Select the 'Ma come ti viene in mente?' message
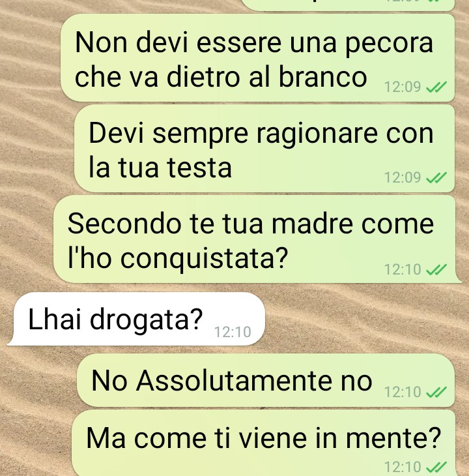 [x=263, y=443]
